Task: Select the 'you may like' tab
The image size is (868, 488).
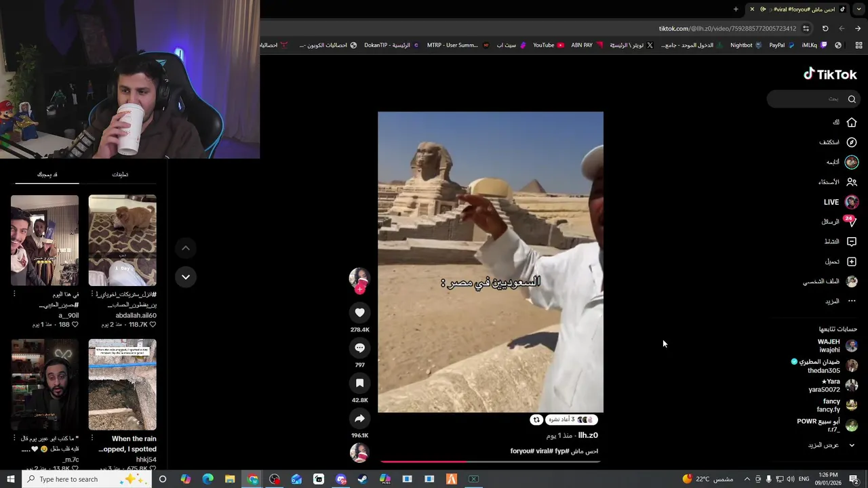Action: 47,175
